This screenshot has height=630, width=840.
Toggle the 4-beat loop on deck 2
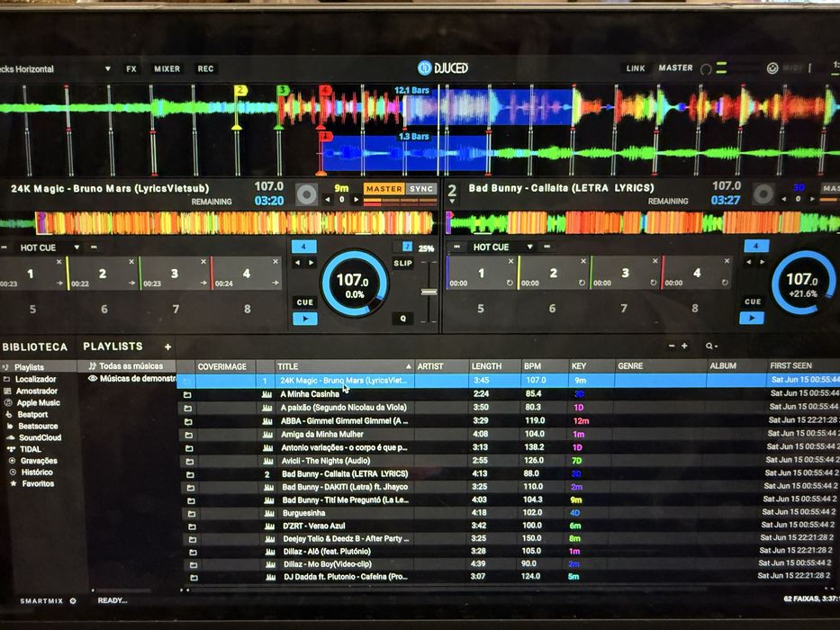(756, 246)
